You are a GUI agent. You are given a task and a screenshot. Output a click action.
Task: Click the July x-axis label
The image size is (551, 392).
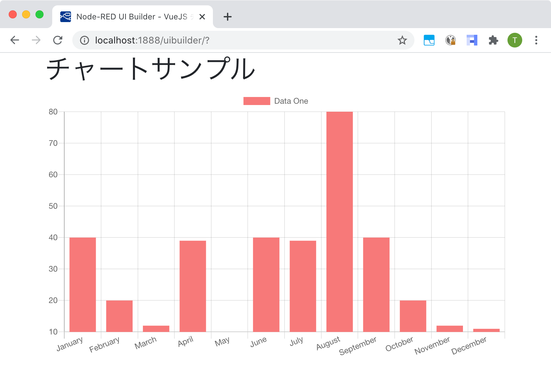pos(297,341)
